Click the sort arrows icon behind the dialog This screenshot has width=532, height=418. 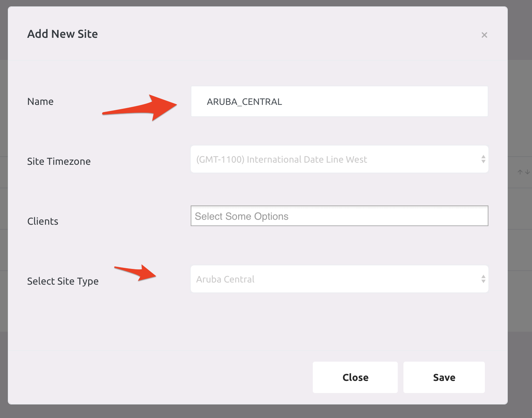tap(523, 172)
